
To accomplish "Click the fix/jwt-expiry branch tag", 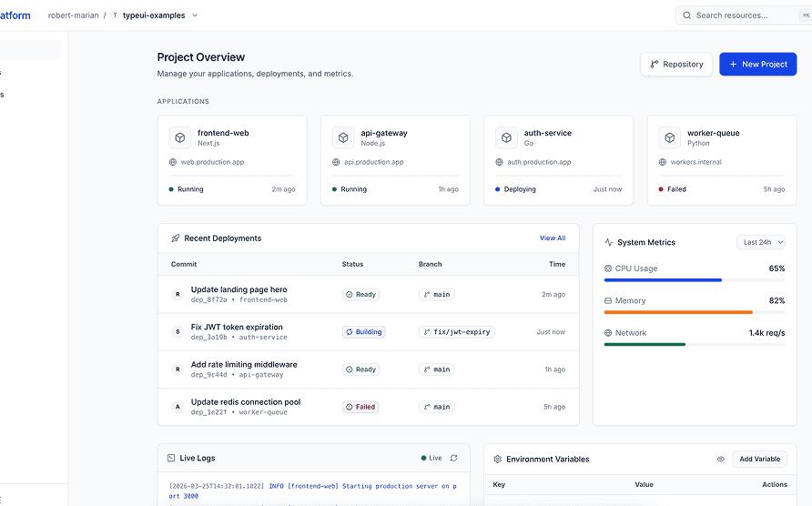I will [x=457, y=332].
